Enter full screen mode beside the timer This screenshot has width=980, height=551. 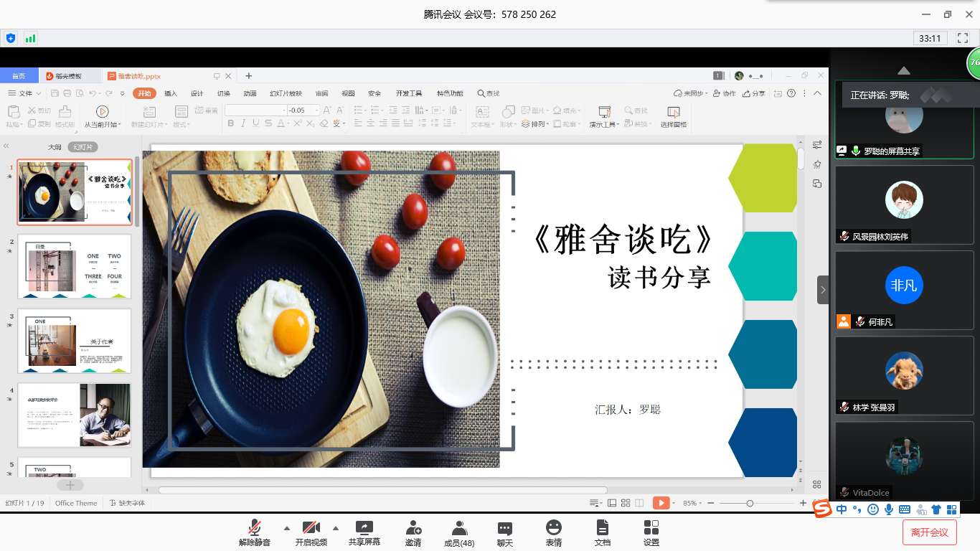[x=962, y=38]
